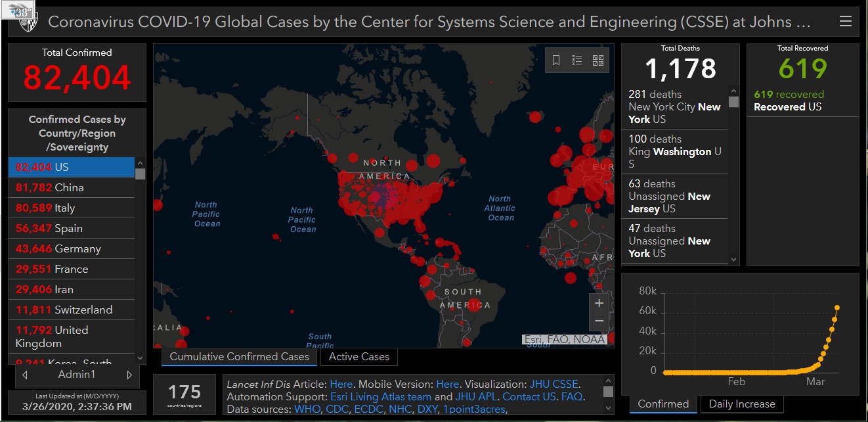Click the Esri, FAO, NOAA attribution

565,340
